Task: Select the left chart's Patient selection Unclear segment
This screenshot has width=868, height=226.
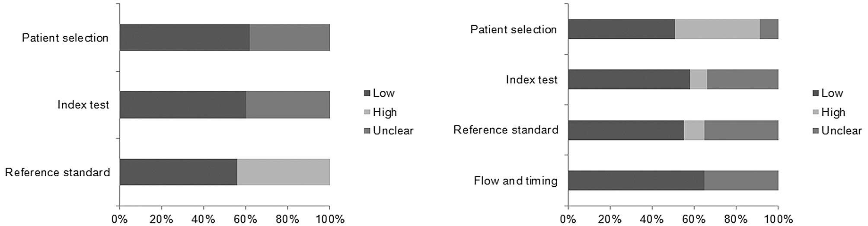Action: click(x=290, y=38)
